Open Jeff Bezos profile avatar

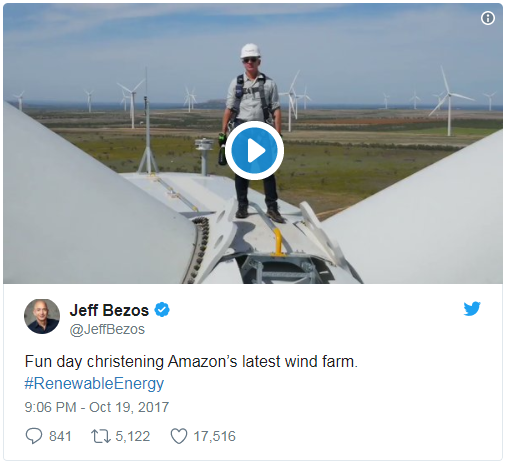[42, 316]
